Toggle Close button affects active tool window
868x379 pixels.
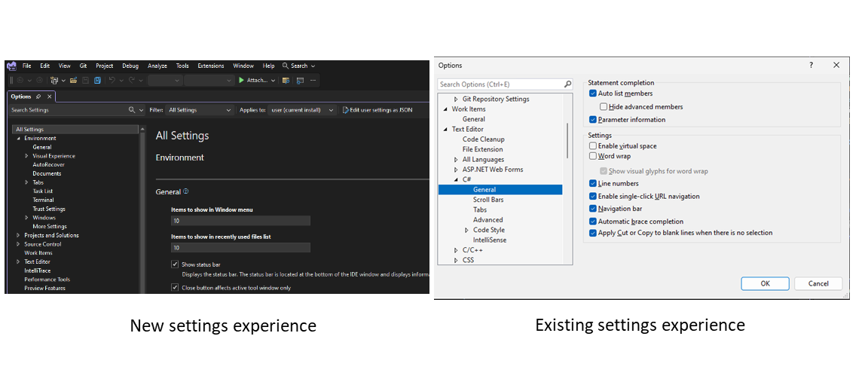[x=175, y=288]
